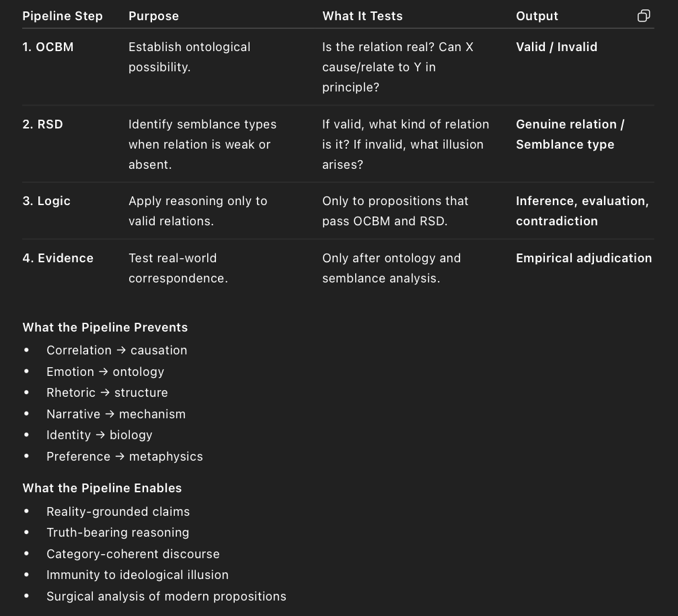Click the Genuine relation / Semblance type cell
The width and height of the screenshot is (678, 616).
(570, 134)
